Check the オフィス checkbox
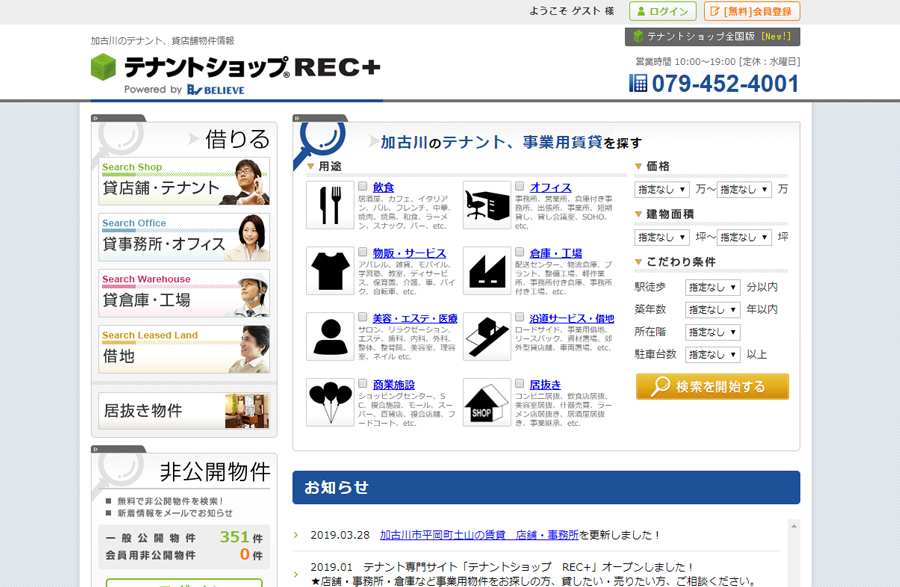Image resolution: width=900 pixels, height=587 pixels. point(520,187)
